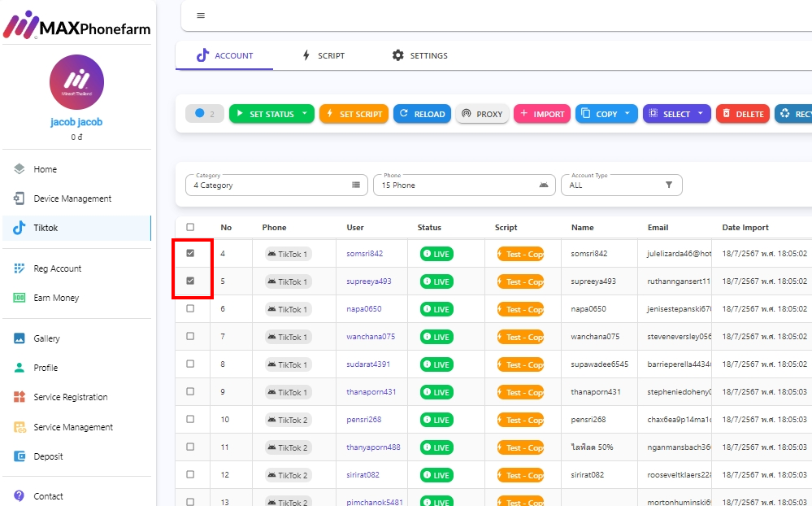Open the Category filter dropdown
This screenshot has height=506, width=812.
click(276, 185)
